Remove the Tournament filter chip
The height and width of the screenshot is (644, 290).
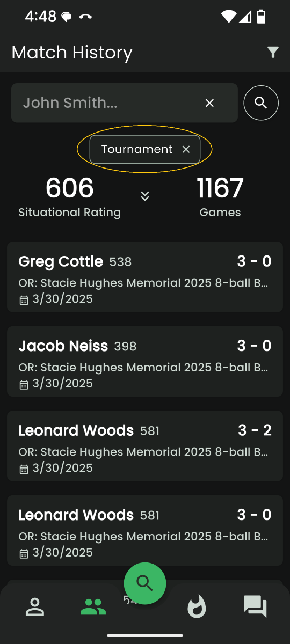186,149
